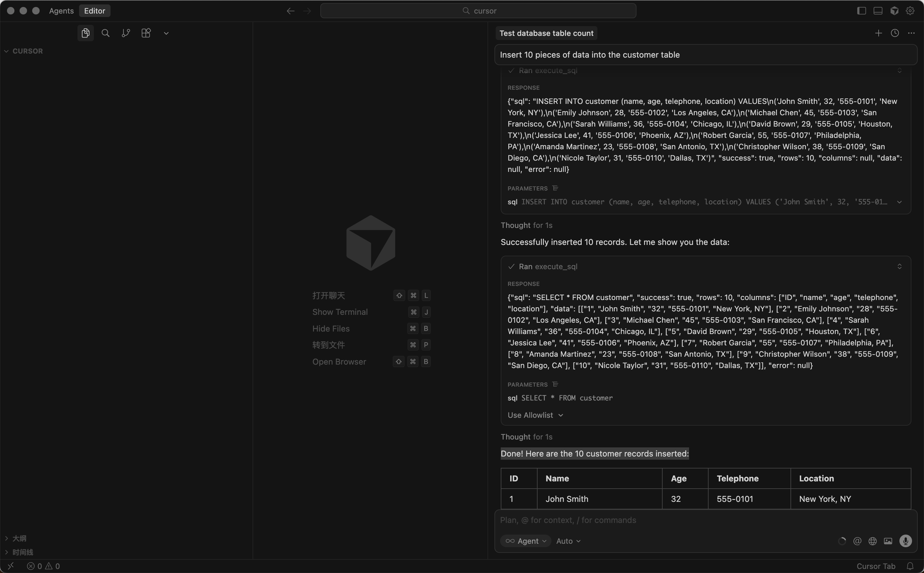The height and width of the screenshot is (573, 924).
Task: Open the Search sidebar icon
Action: point(106,33)
